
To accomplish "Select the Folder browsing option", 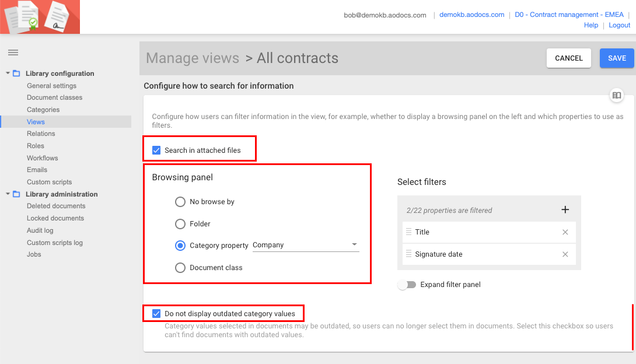I will click(180, 224).
